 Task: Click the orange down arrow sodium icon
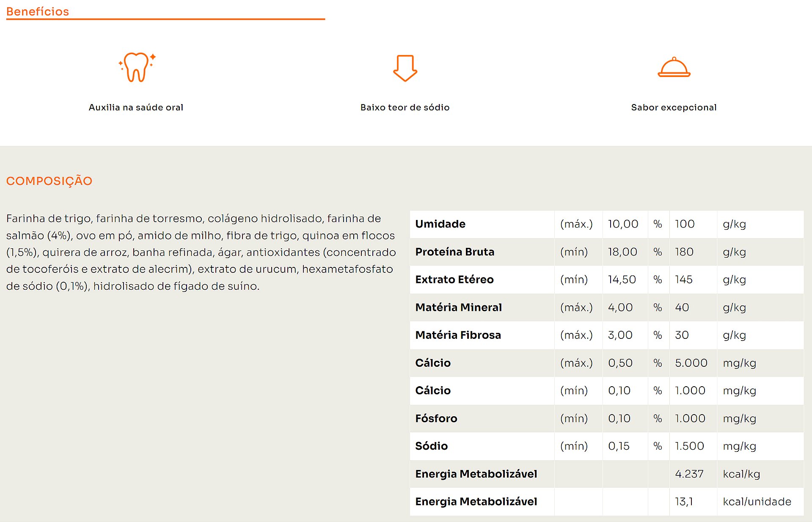(x=405, y=68)
